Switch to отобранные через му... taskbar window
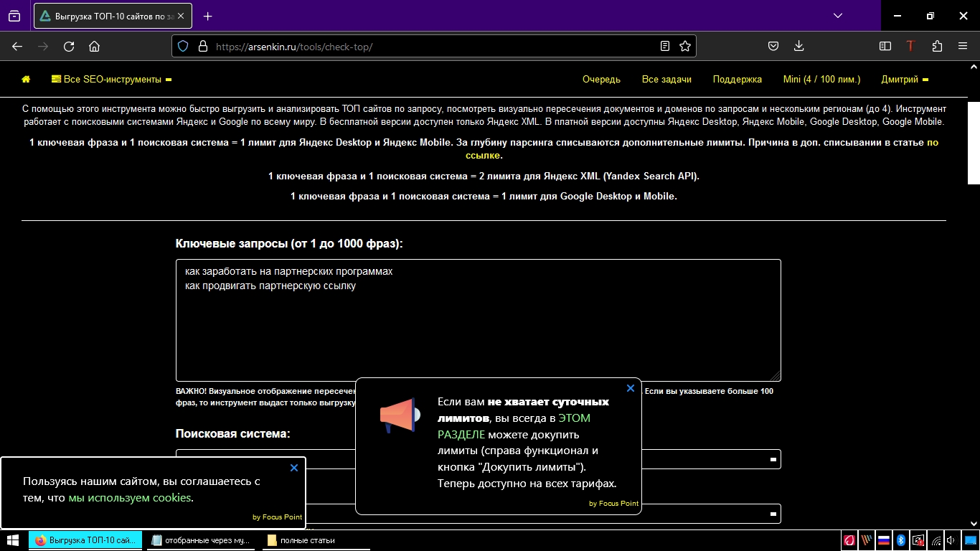Image resolution: width=980 pixels, height=551 pixels. point(202,540)
